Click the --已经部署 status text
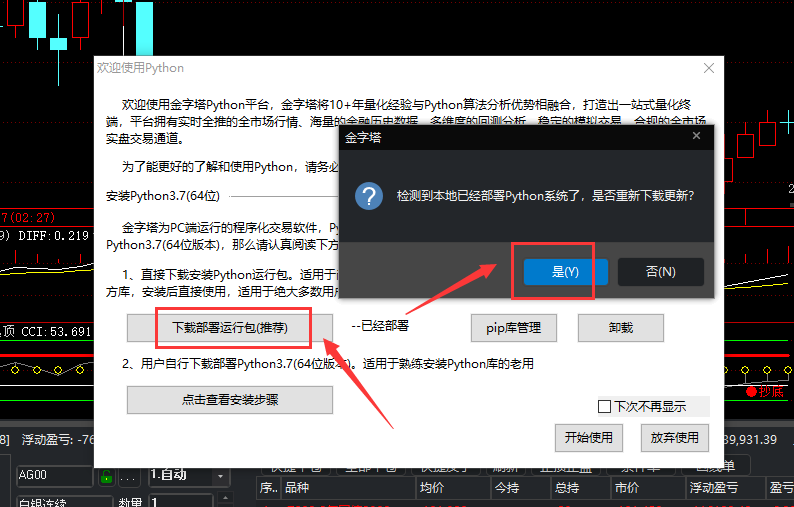The image size is (794, 507). click(380, 326)
